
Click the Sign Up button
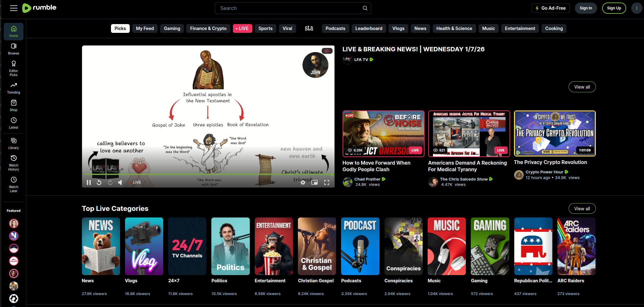click(614, 8)
